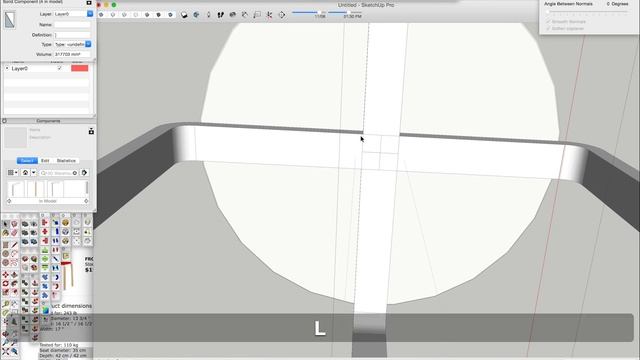Select the Rotate tool
The image size is (640, 360).
[5, 284]
